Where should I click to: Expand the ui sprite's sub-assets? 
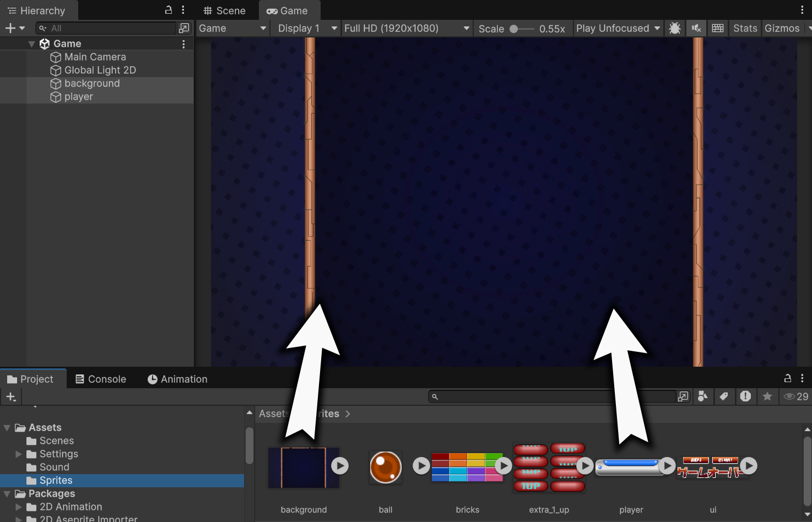(749, 466)
